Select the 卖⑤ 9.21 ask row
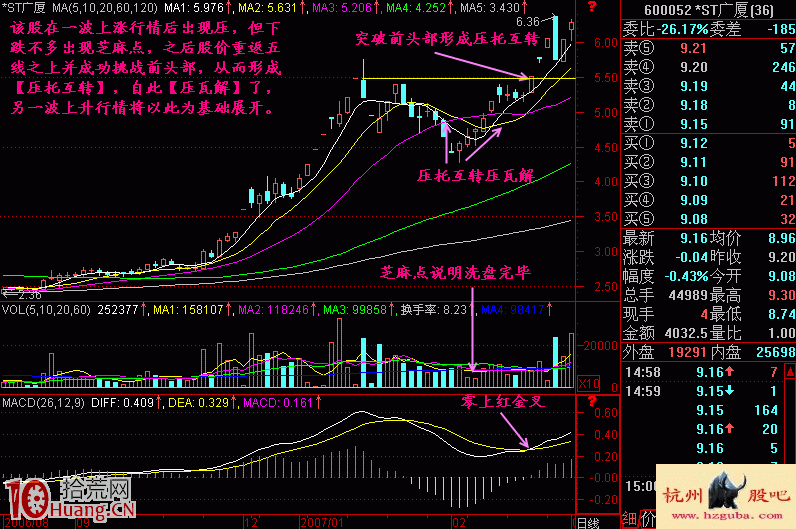 tap(709, 48)
